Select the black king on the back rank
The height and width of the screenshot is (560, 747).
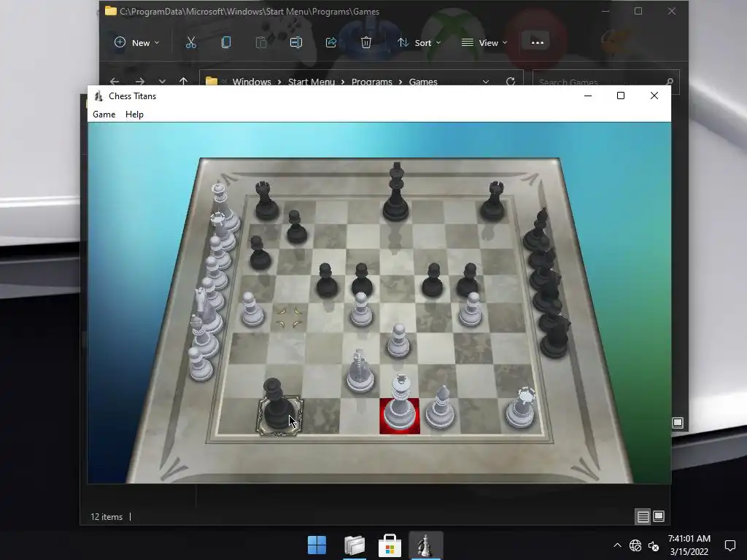pos(395,192)
